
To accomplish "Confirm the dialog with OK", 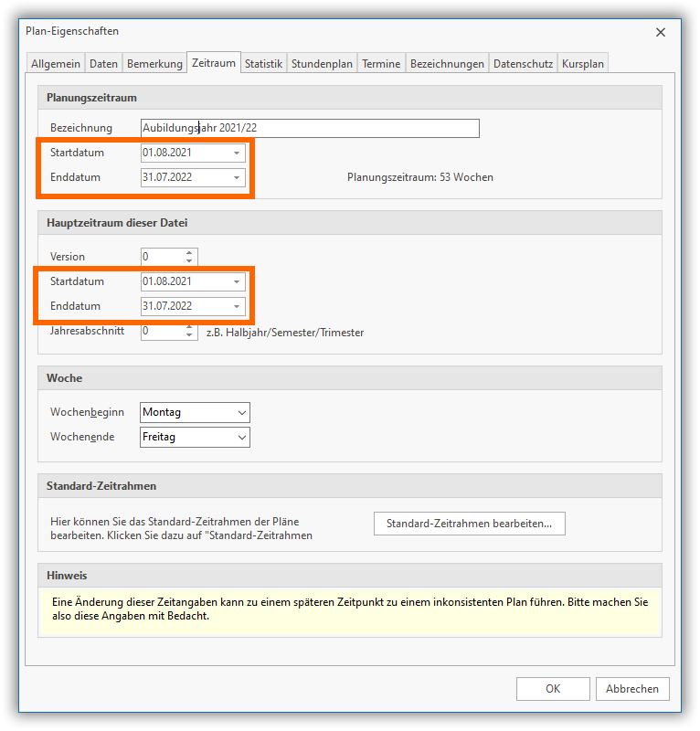I will coord(552,689).
